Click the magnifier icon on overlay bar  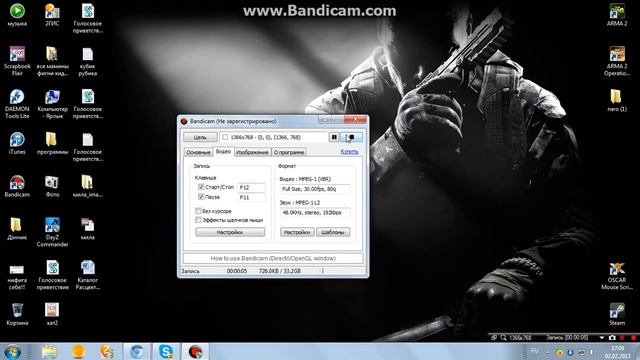pos(503,338)
